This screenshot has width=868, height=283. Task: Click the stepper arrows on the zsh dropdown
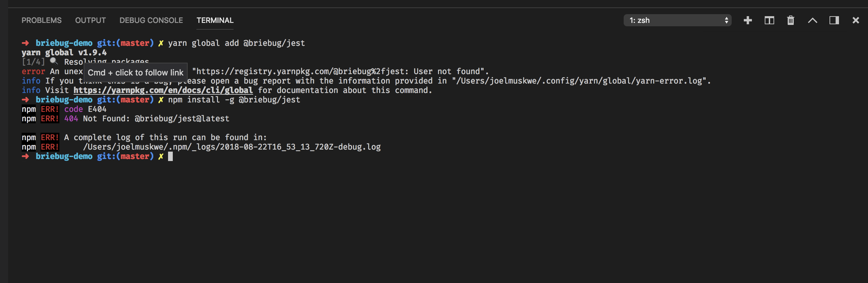click(726, 20)
